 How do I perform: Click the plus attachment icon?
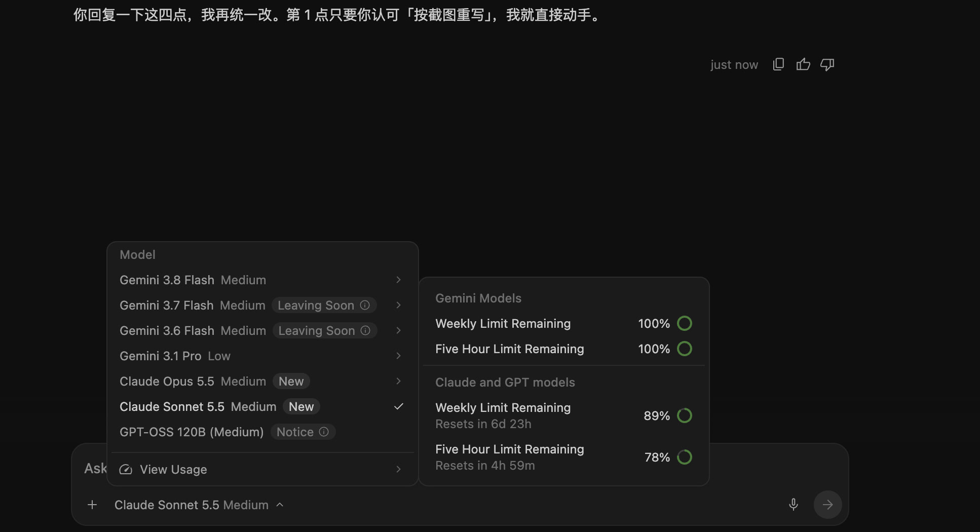[92, 505]
